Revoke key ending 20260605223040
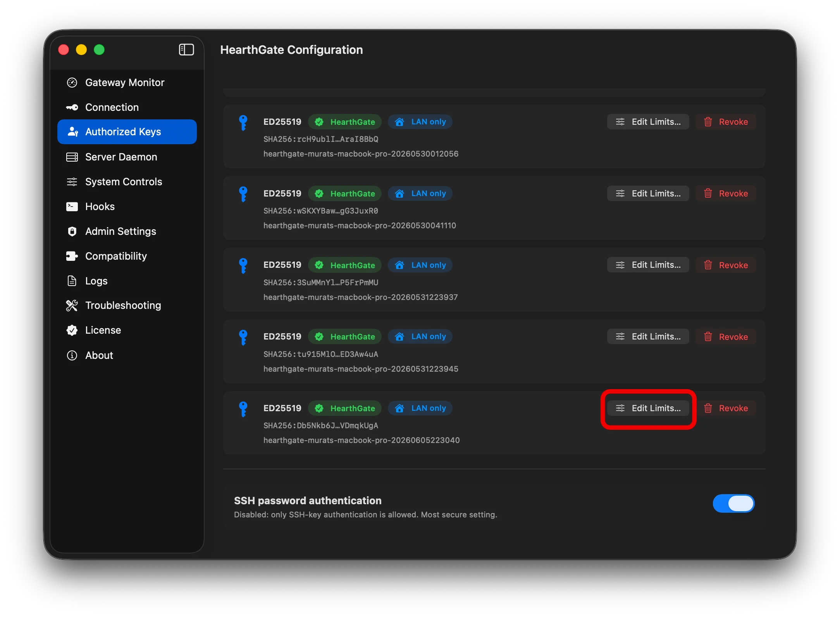This screenshot has width=840, height=617. coord(726,408)
